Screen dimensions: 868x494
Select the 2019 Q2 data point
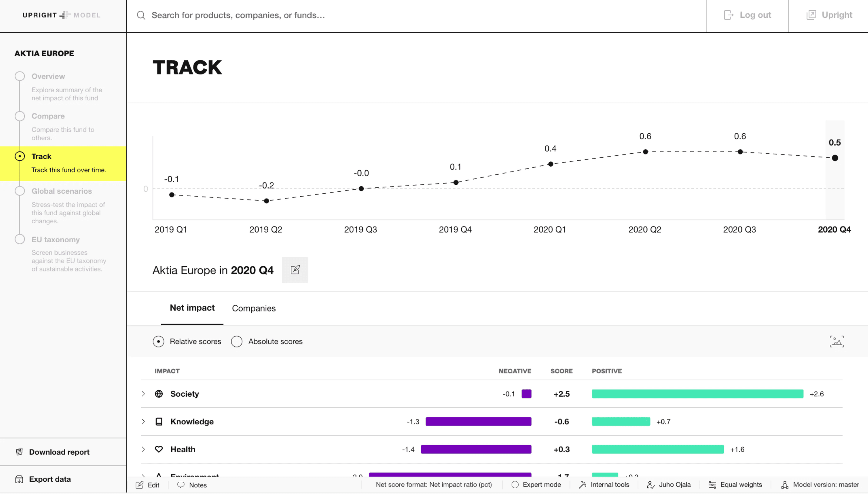tap(266, 201)
